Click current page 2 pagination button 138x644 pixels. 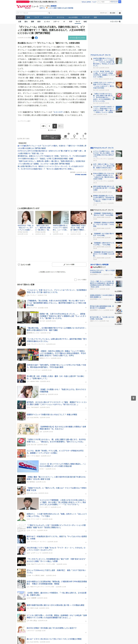coord(55,126)
